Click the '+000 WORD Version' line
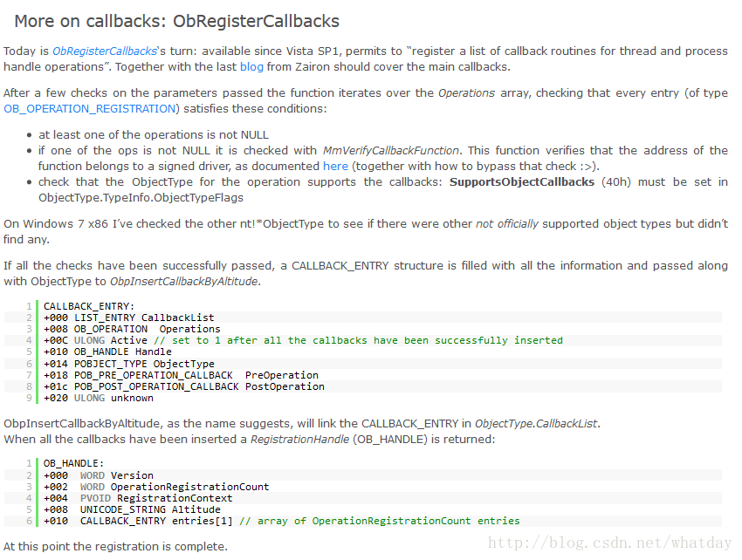 click(99, 475)
